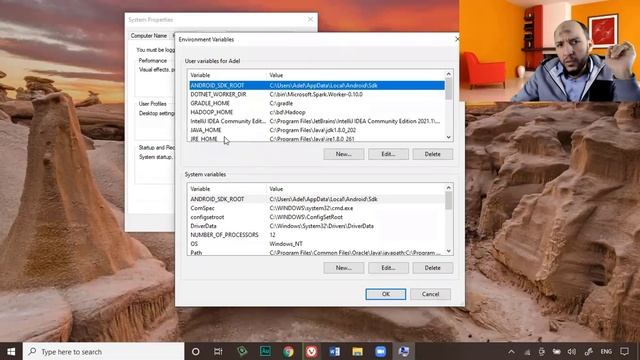Image resolution: width=640 pixels, height=360 pixels.
Task: Click the user variables scrollbar thumb
Action: click(449, 89)
